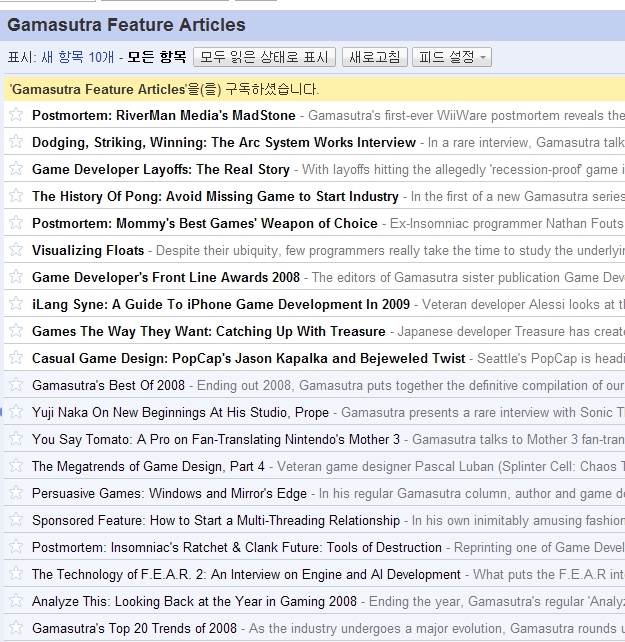
Task: Open You Say Tomato: Mother 3 fan-translating article
Action: 216,440
